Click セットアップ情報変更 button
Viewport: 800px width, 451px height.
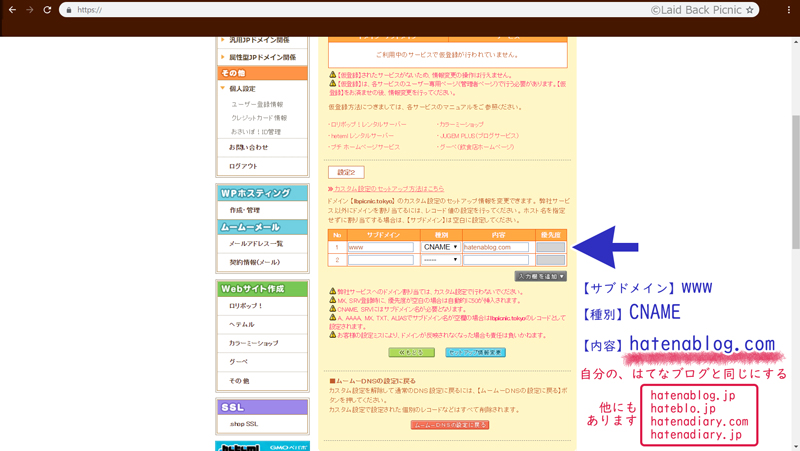point(476,353)
